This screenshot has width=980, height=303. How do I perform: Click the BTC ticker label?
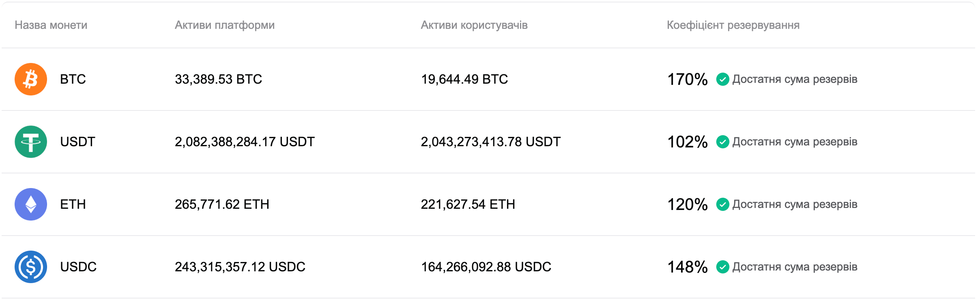(73, 79)
